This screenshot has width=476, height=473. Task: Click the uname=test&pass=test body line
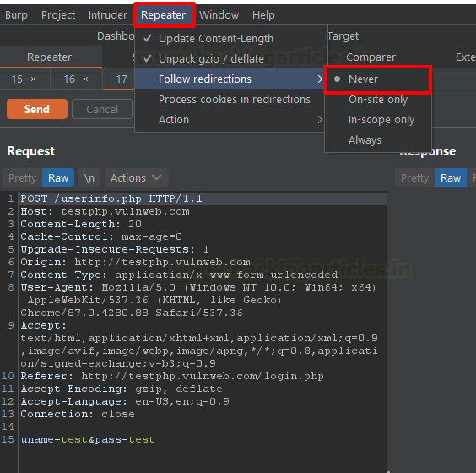[88, 439]
